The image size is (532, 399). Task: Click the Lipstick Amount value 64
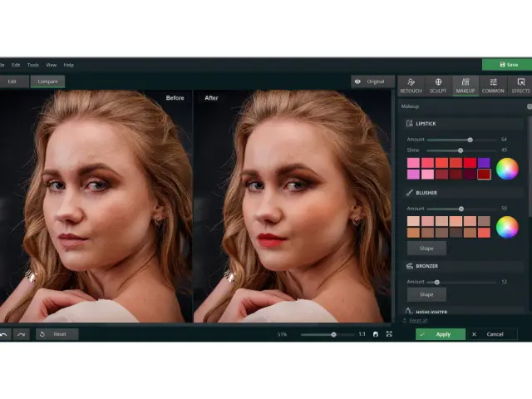click(504, 140)
